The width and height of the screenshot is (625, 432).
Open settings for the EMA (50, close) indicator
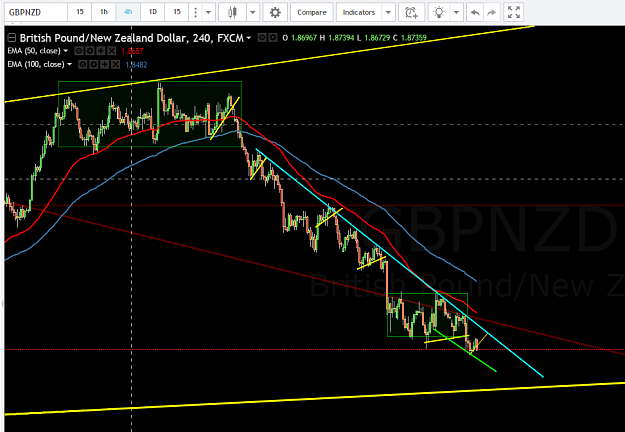(90, 51)
